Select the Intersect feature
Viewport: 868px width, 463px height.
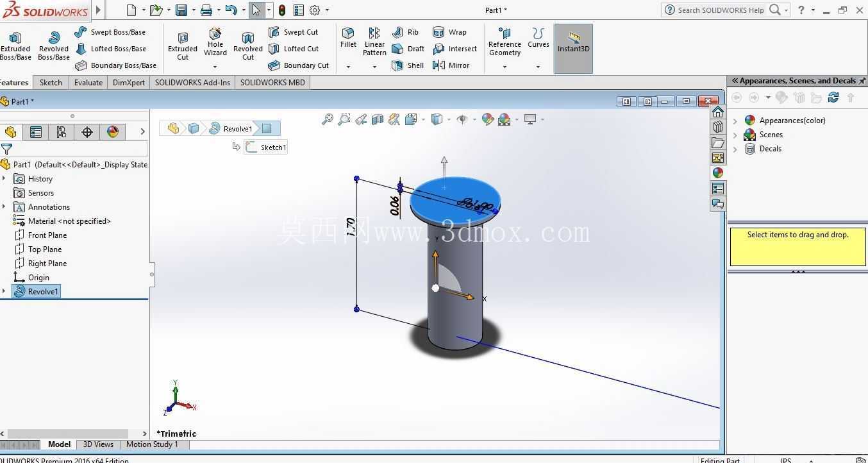(455, 49)
